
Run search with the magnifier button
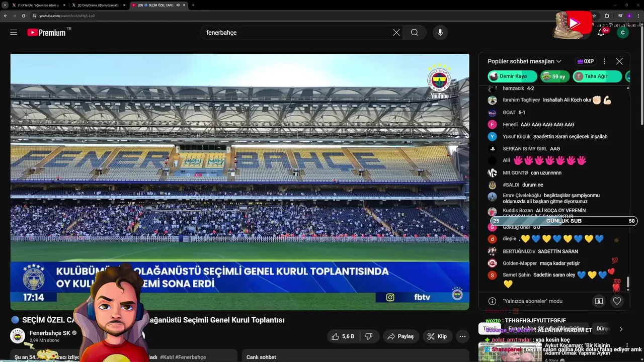point(415,32)
